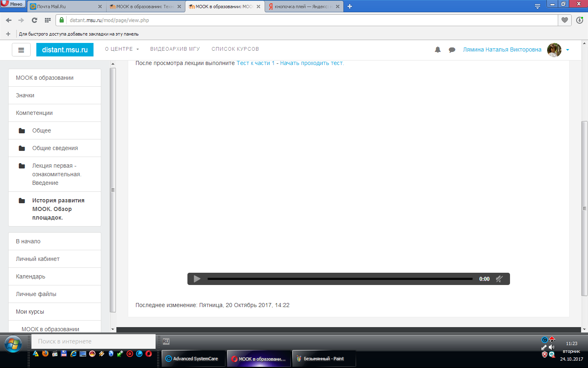Viewport: 588px width, 368px height.
Task: Open ВИДЕОАРХИВ МГУ menu item
Action: click(x=175, y=49)
